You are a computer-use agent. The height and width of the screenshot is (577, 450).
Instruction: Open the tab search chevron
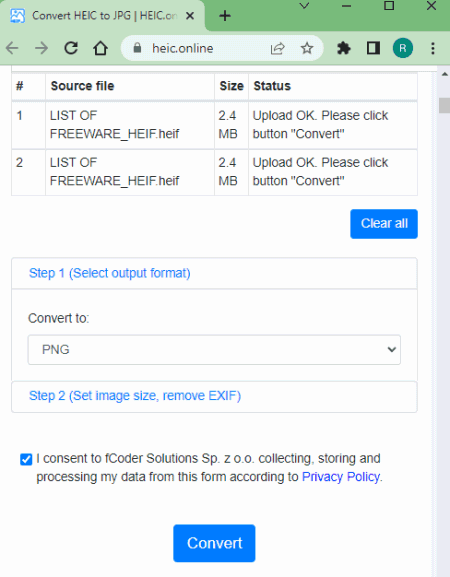point(304,6)
